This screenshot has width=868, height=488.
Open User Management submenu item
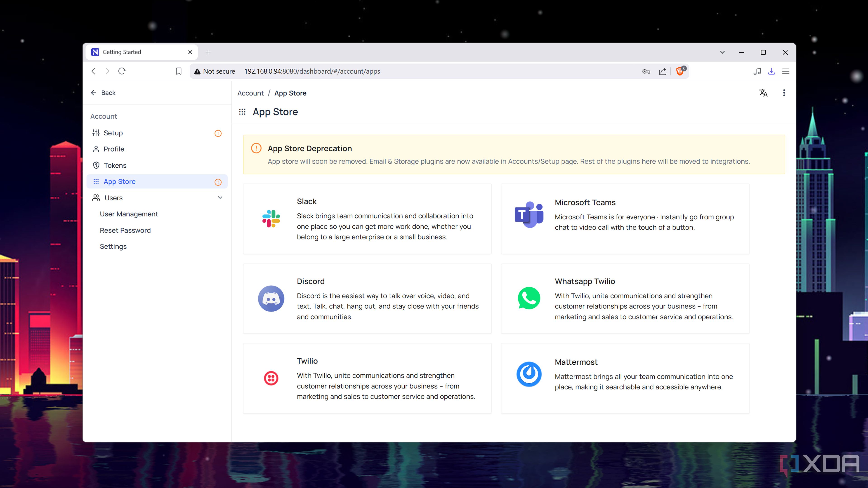129,214
